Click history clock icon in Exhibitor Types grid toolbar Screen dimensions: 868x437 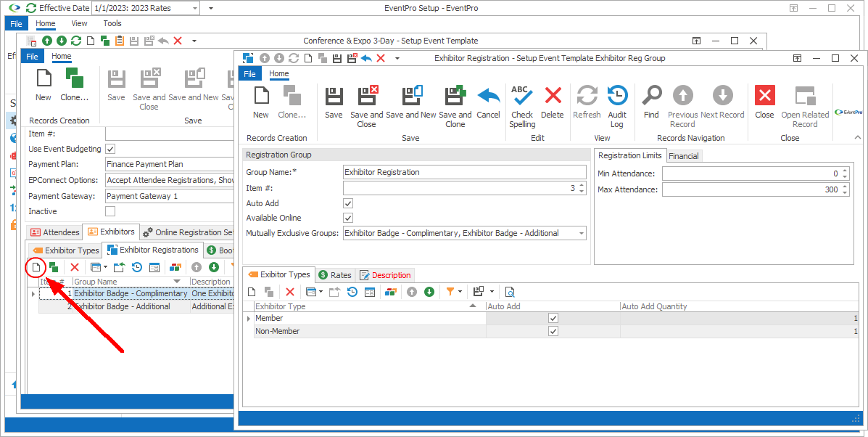[352, 292]
